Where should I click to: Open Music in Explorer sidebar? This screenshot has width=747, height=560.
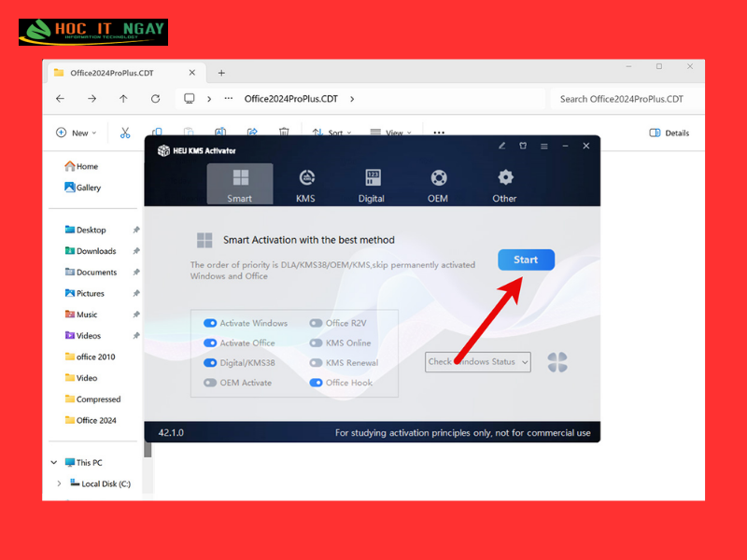point(81,315)
